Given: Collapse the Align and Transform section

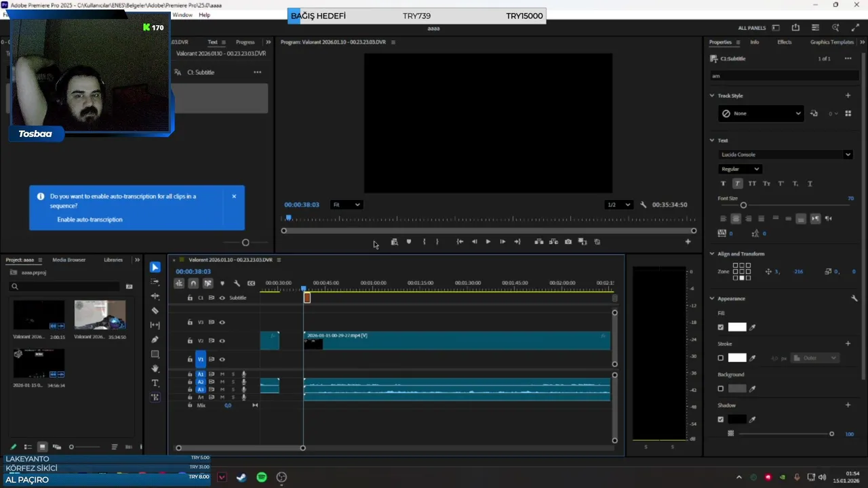Looking at the screenshot, I should [712, 253].
